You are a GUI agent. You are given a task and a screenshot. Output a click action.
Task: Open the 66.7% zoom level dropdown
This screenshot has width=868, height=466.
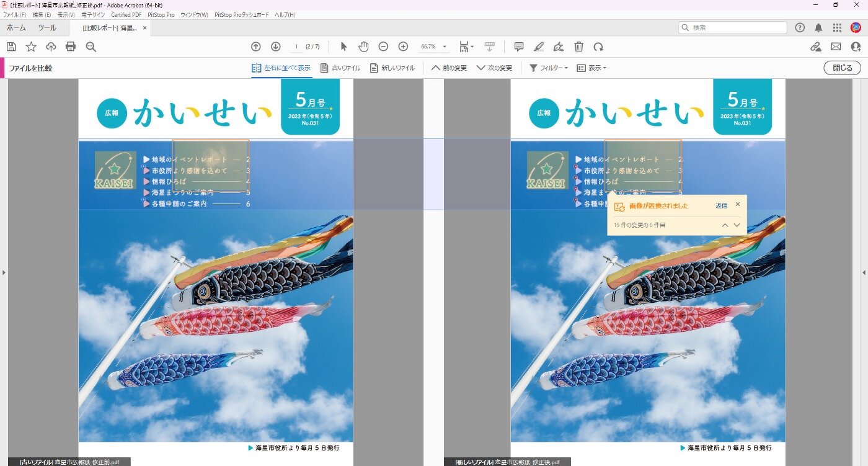(433, 47)
